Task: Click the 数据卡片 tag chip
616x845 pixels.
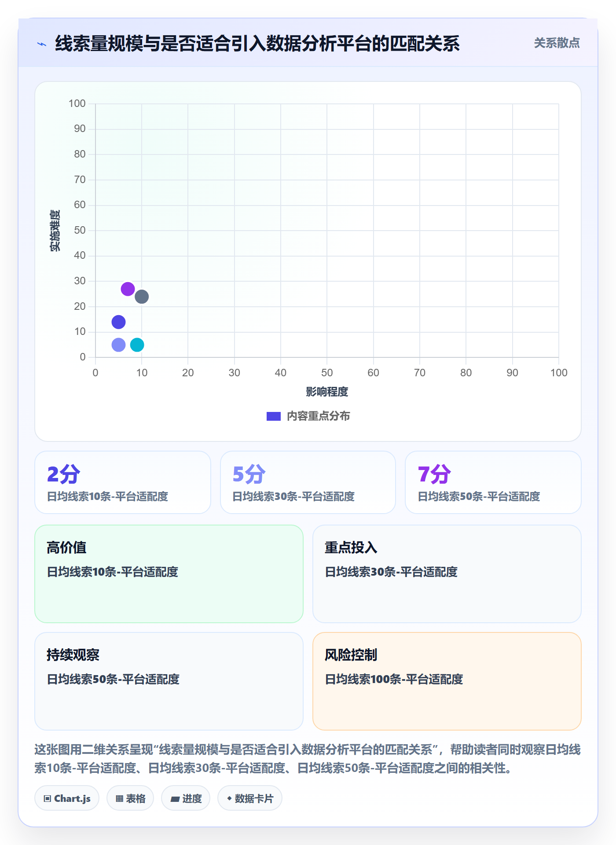Action: [x=250, y=798]
